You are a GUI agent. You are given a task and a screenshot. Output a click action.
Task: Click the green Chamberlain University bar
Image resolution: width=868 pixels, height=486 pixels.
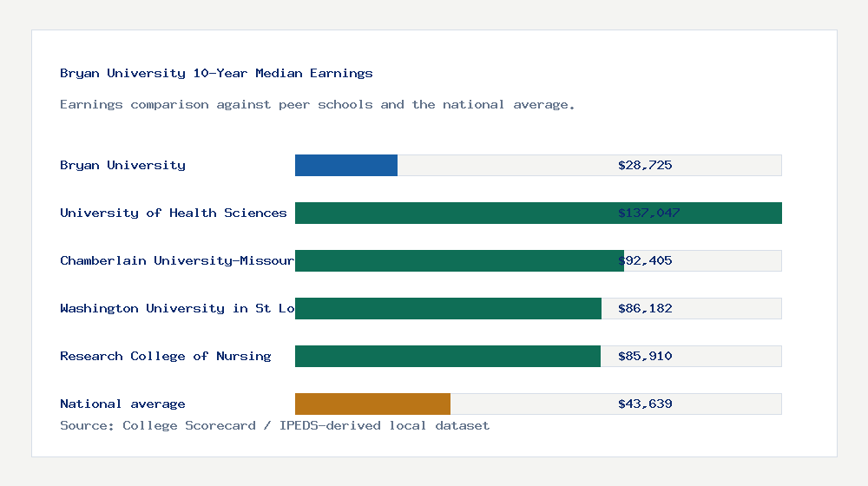click(459, 260)
